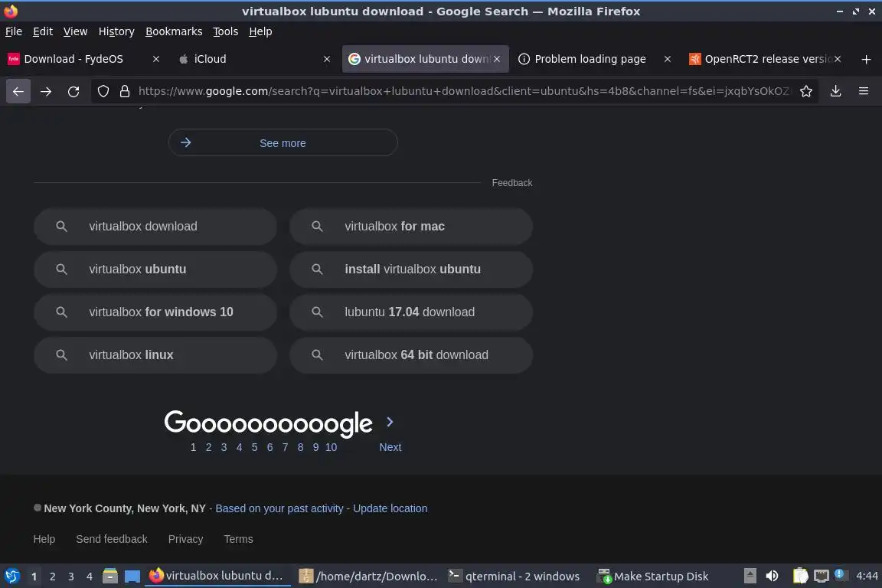Go back with the browser back arrow
The width and height of the screenshot is (882, 588).
18,91
